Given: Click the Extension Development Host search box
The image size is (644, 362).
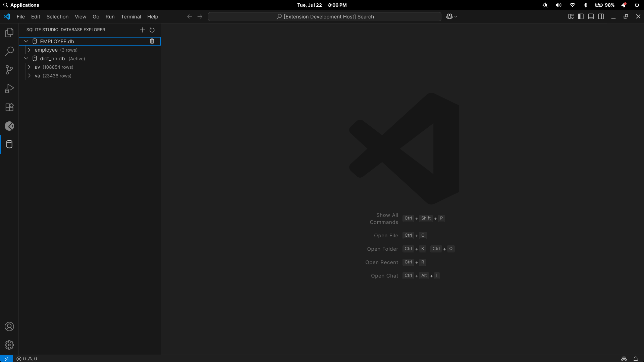Looking at the screenshot, I should 324,17.
